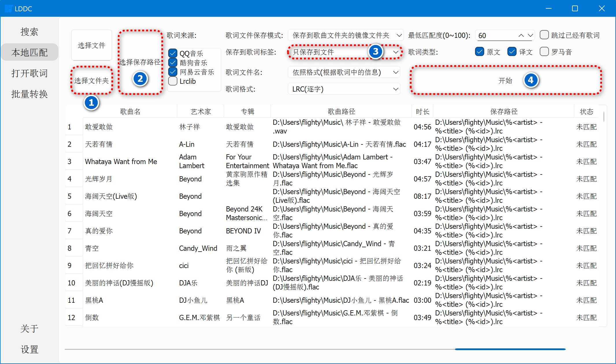This screenshot has height=364, width=616.
Task: Click the numbered badge 3 marker
Action: 375,51
